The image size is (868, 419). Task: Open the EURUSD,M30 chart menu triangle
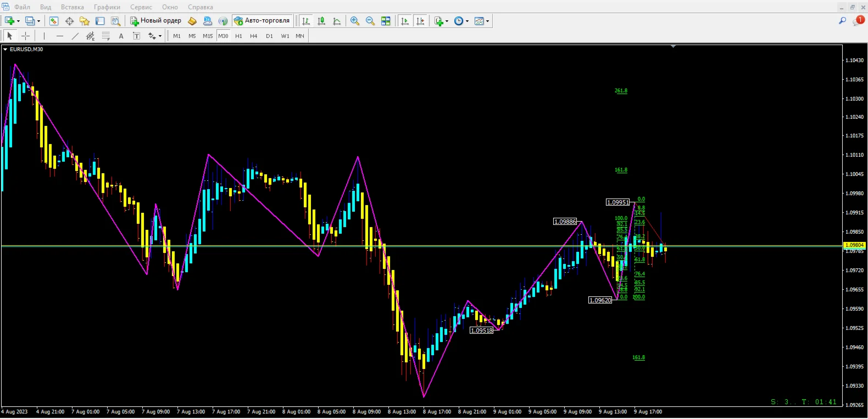pos(5,49)
